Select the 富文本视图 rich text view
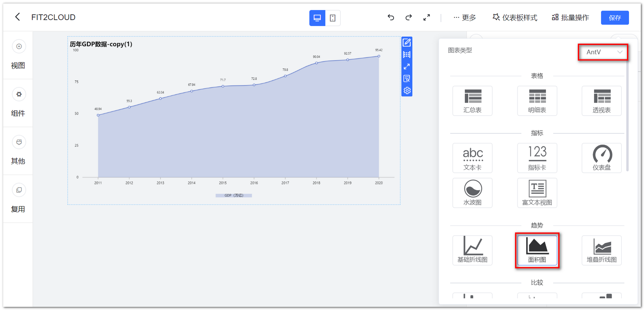The width and height of the screenshot is (644, 310). pyautogui.click(x=537, y=193)
